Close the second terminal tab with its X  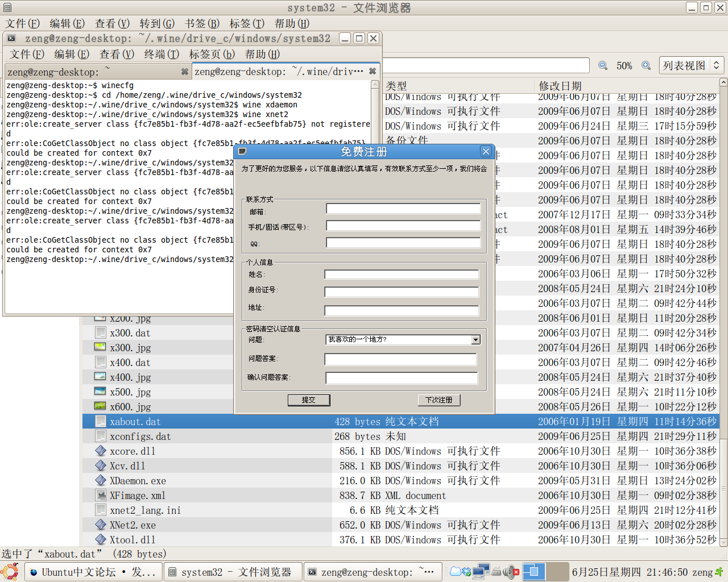click(x=372, y=71)
